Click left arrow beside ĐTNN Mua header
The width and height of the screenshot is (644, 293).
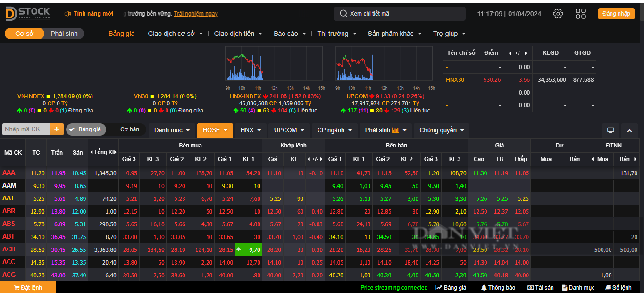coord(593,159)
